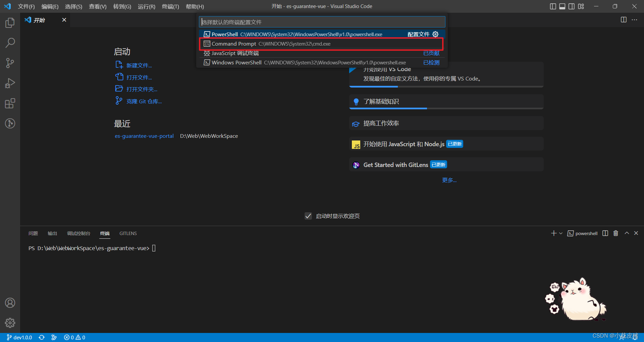Click the terminal prompt area

coord(92,248)
